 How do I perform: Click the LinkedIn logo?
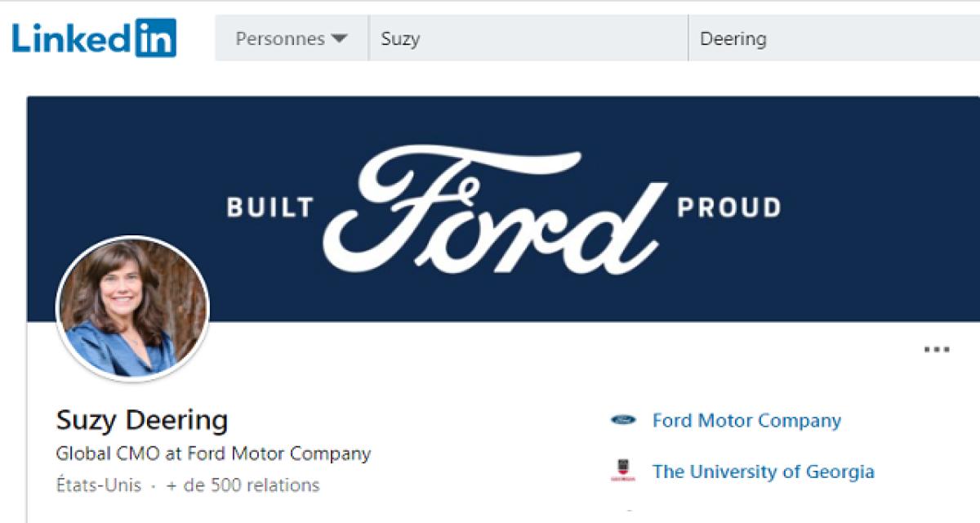(x=94, y=38)
